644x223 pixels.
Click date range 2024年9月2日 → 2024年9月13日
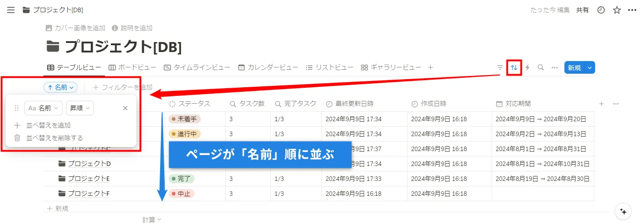pos(541,134)
